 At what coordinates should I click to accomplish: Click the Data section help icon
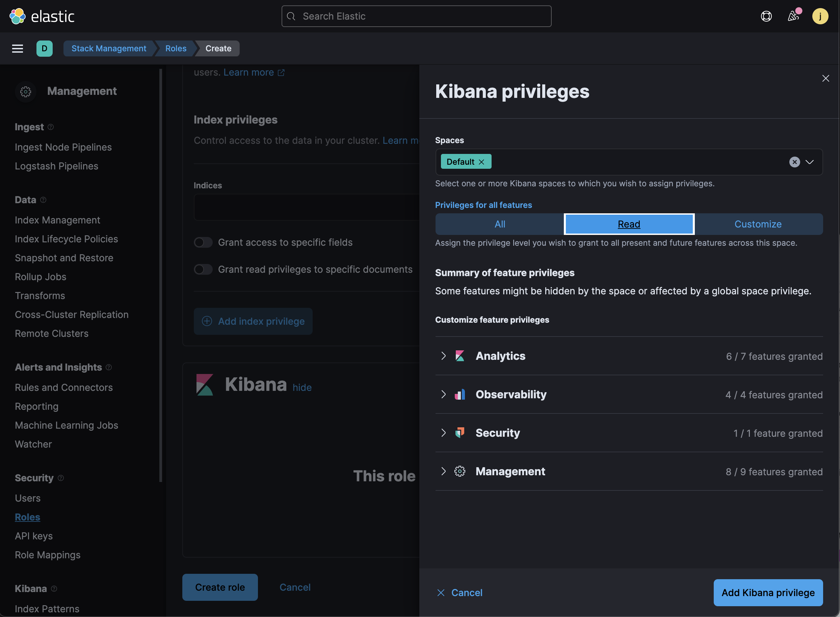point(43,200)
